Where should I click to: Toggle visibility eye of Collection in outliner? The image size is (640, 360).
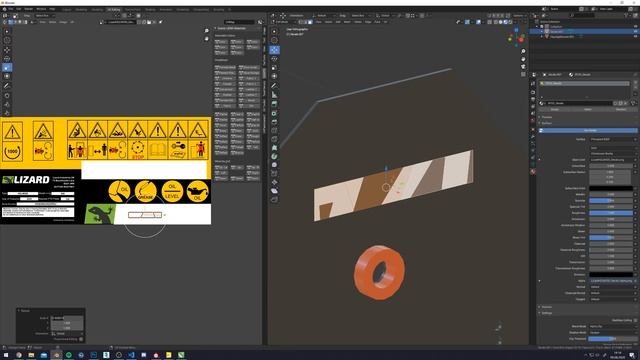tap(636, 27)
